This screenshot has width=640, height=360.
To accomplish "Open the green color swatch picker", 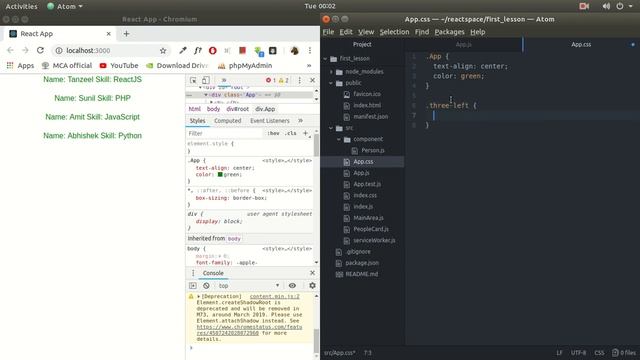I will coord(220,175).
